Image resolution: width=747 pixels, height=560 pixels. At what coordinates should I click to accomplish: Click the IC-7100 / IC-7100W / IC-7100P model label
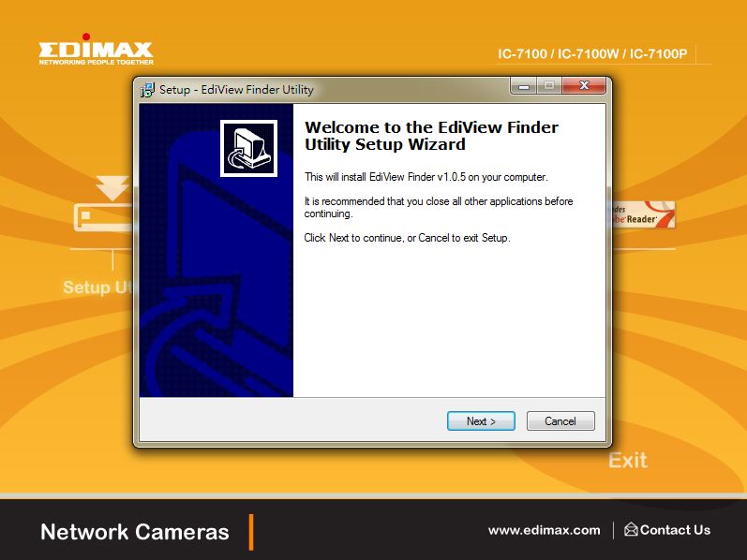pos(592,53)
